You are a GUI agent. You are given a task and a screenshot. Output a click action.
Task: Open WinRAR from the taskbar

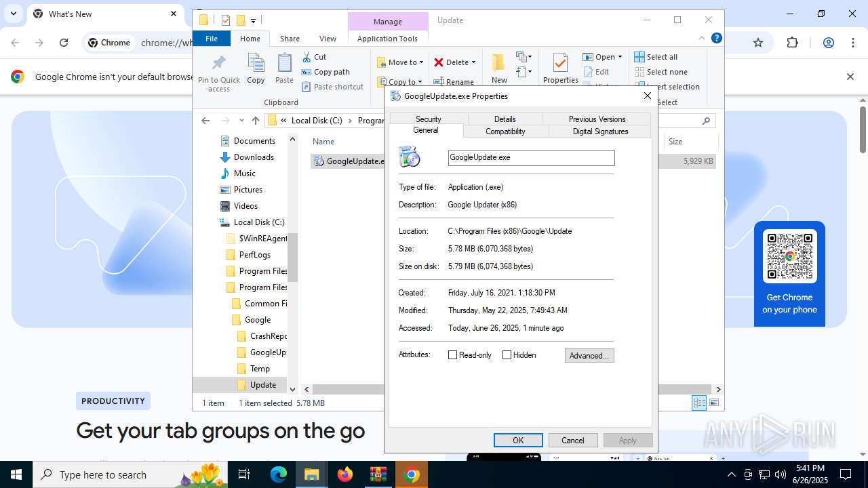pos(378,474)
